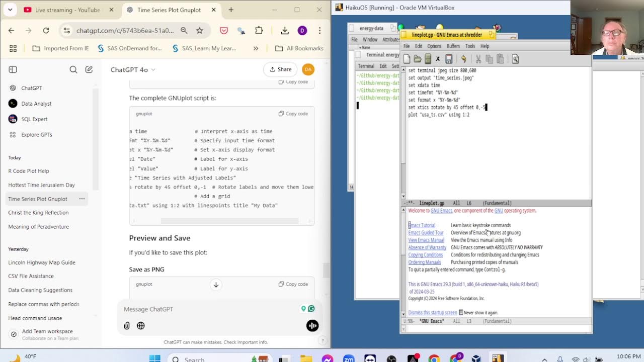Open the Zoom app in the taskbar
Image resolution: width=644 pixels, height=362 pixels.
348,359
